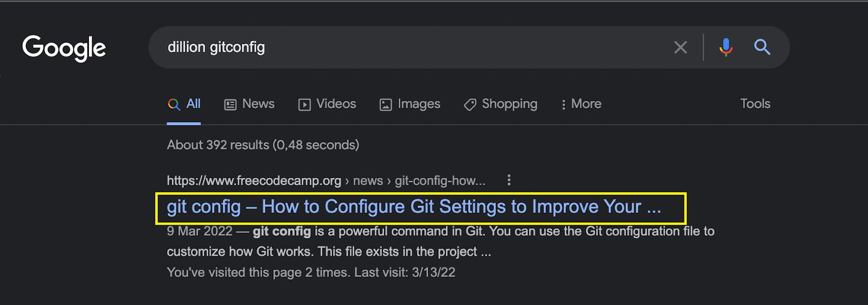Click the Google logo
This screenshot has width=868, height=305.
[64, 48]
